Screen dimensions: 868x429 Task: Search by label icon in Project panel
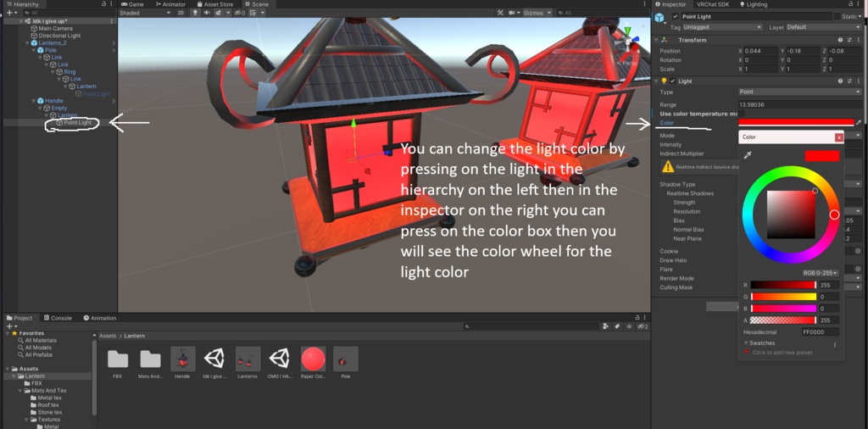[618, 326]
